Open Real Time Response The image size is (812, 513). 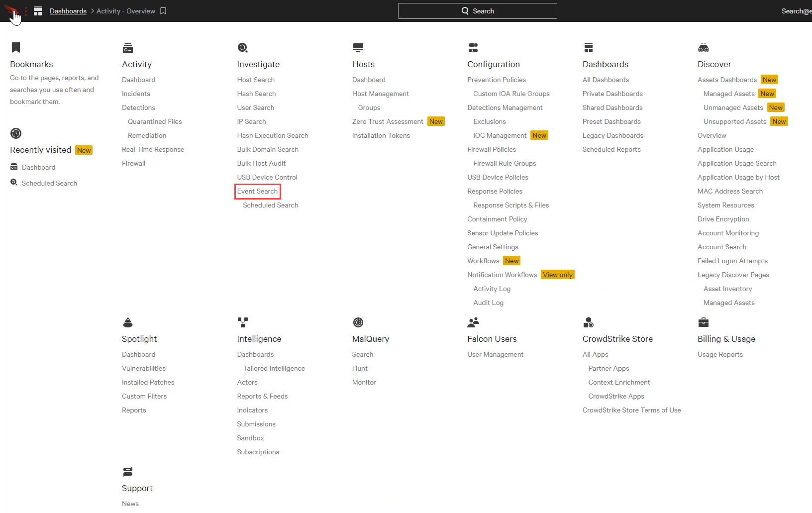point(153,149)
